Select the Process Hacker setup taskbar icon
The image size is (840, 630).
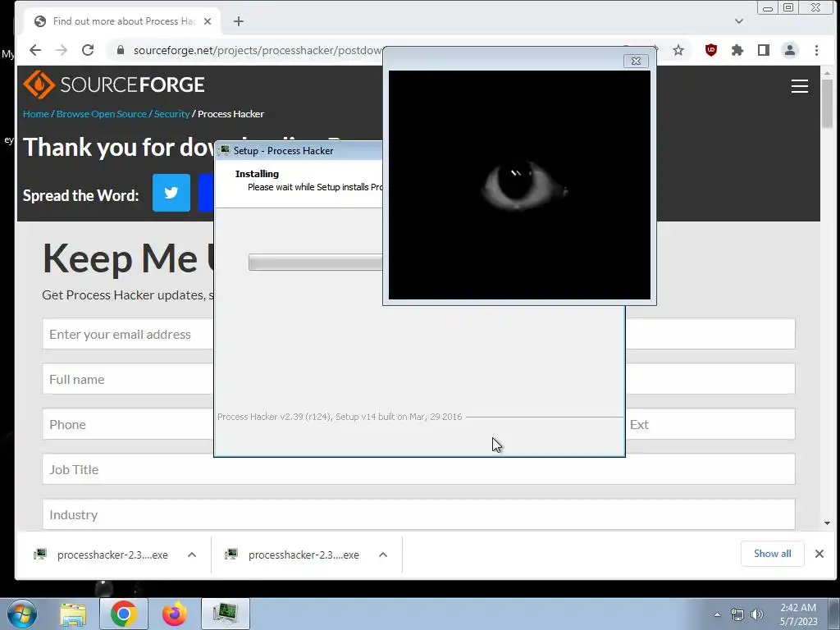[x=226, y=614]
